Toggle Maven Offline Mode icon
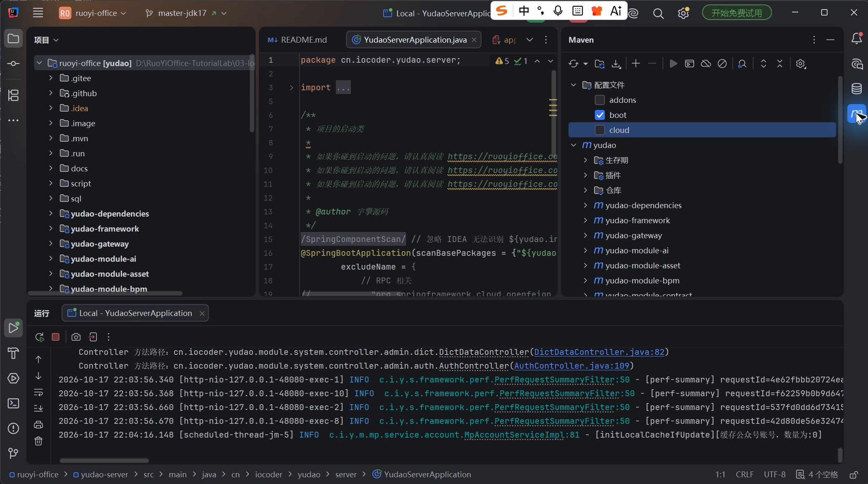The width and height of the screenshot is (868, 484). (706, 64)
